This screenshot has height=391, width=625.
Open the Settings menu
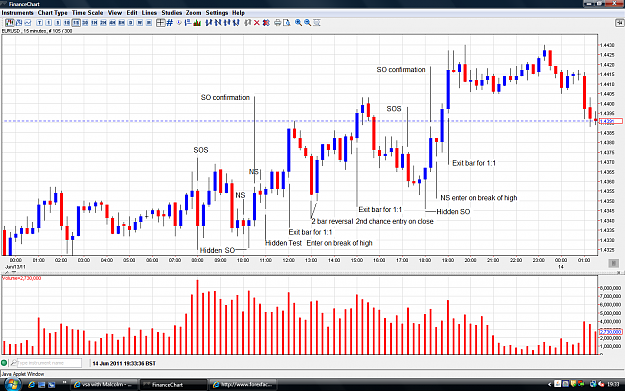[x=216, y=13]
